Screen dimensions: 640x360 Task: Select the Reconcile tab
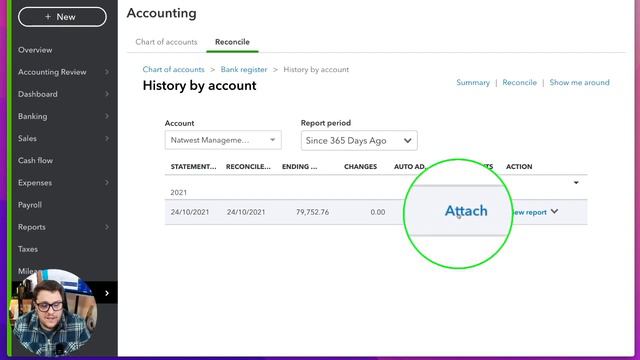232,42
